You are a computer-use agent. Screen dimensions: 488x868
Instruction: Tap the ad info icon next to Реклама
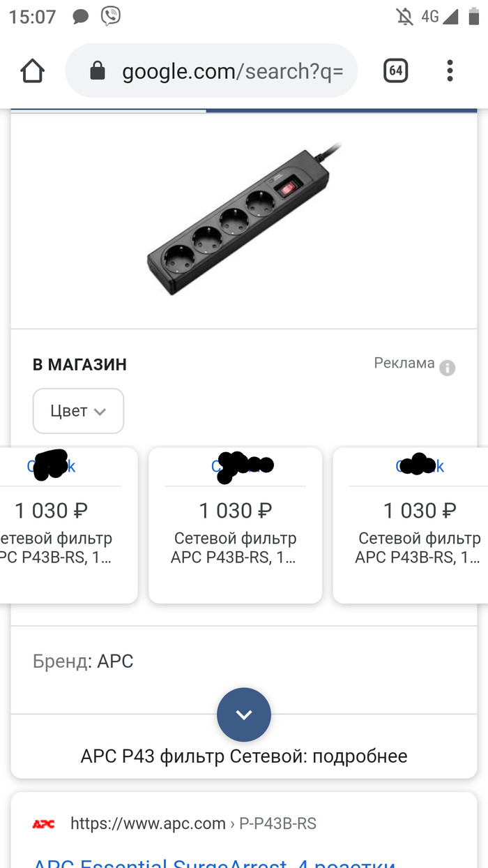tap(448, 368)
